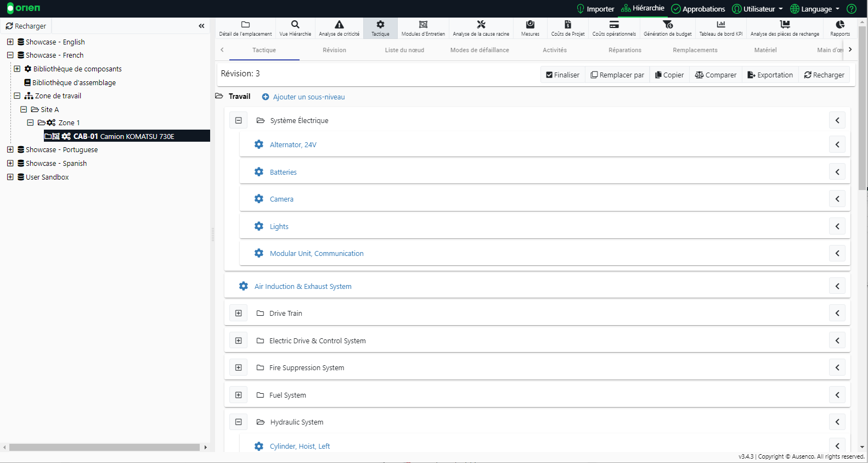
Task: Open Coûts de Projet icon
Action: pyautogui.click(x=568, y=28)
